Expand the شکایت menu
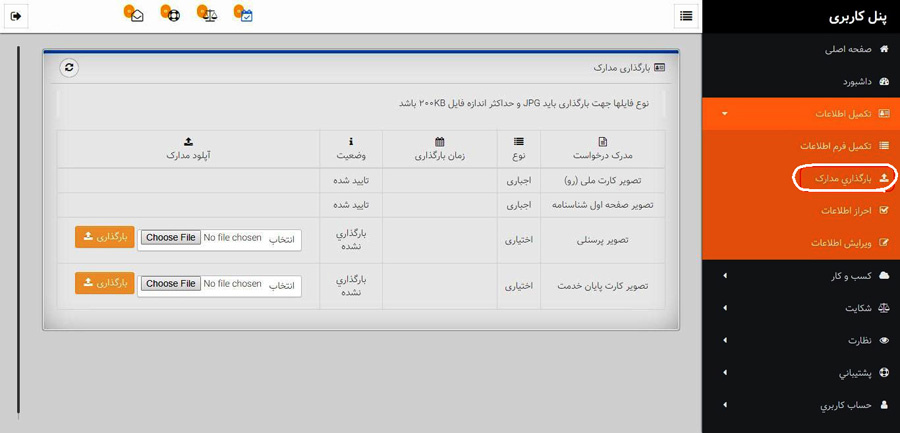The height and width of the screenshot is (433, 900). point(800,308)
